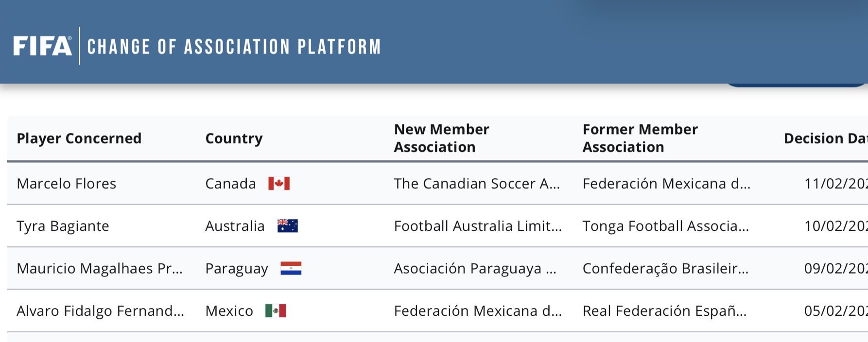This screenshot has height=342, width=868.
Task: Click the Canada flag icon
Action: [x=279, y=184]
